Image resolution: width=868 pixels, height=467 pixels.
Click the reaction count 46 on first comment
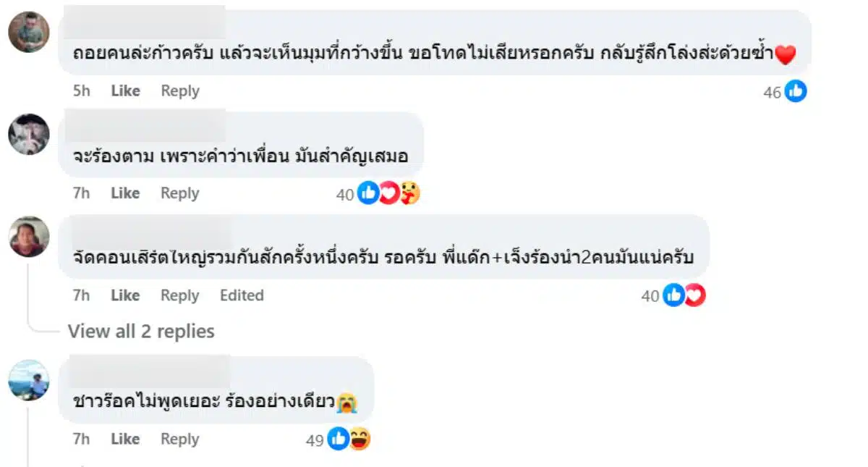click(x=773, y=93)
